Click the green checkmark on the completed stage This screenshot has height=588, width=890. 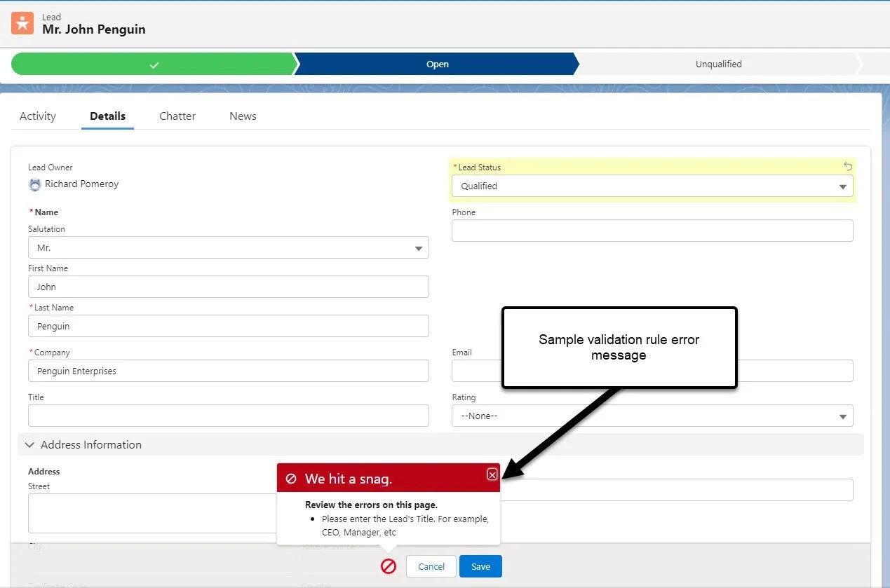153,63
